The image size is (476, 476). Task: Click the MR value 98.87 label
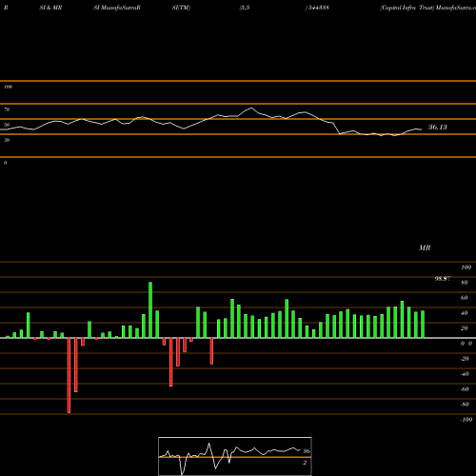tap(443, 279)
